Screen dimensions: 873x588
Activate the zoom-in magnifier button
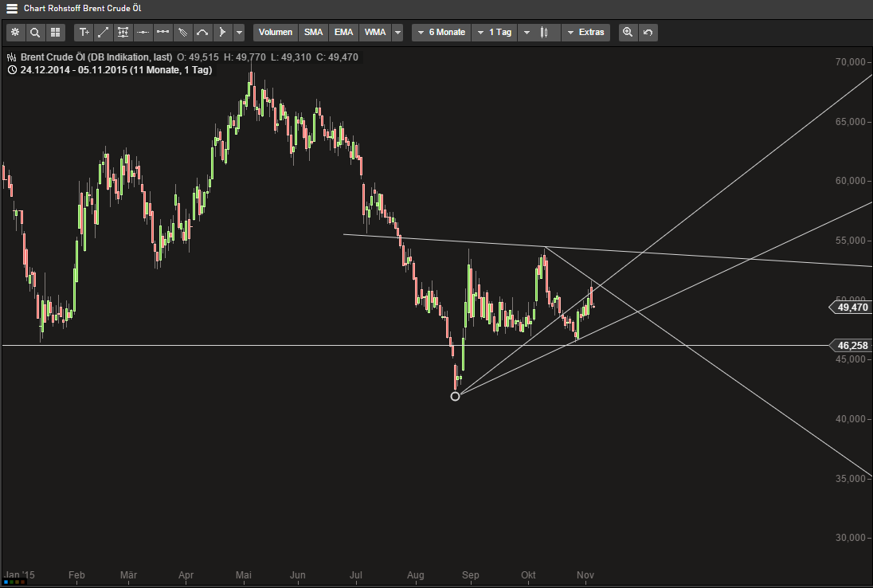628,32
